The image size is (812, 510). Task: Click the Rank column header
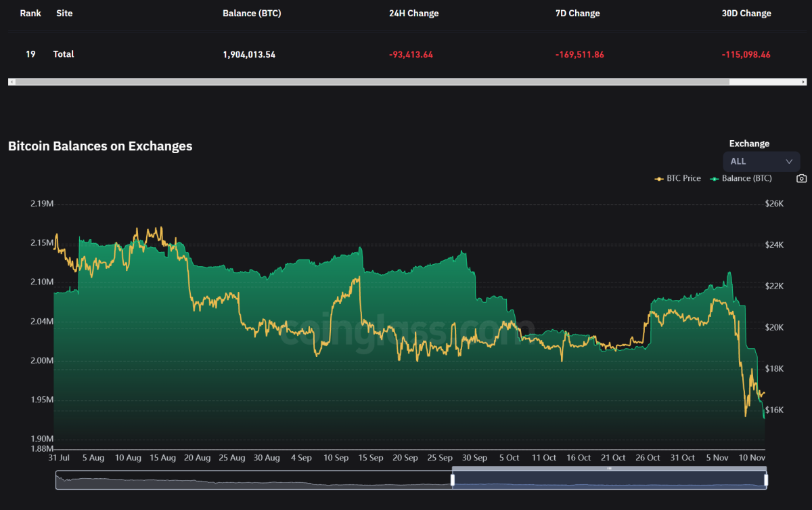(30, 14)
